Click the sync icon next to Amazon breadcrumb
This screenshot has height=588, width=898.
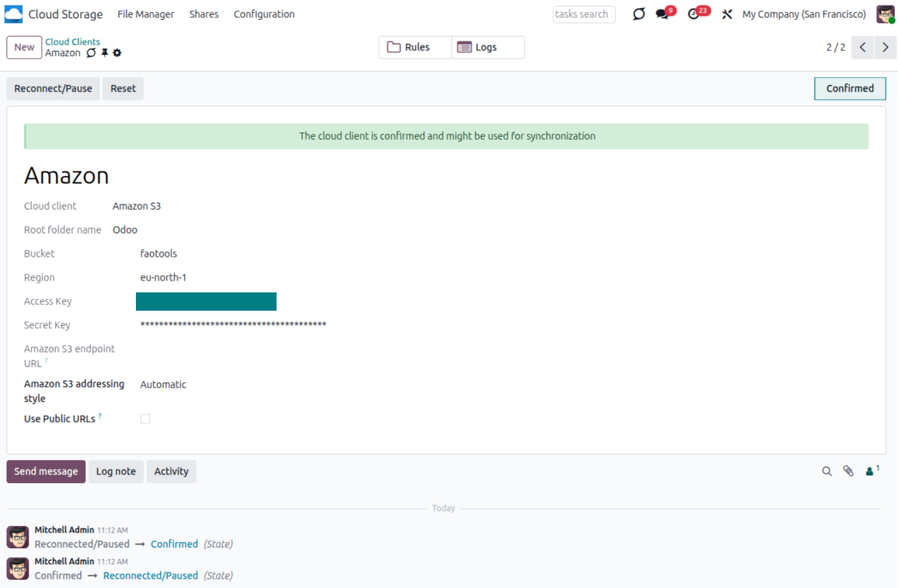click(x=91, y=52)
